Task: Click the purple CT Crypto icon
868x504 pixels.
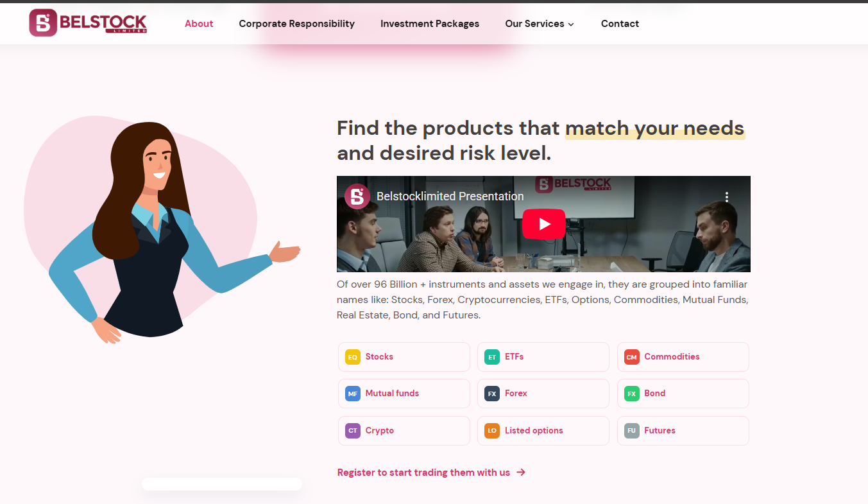Action: click(353, 431)
